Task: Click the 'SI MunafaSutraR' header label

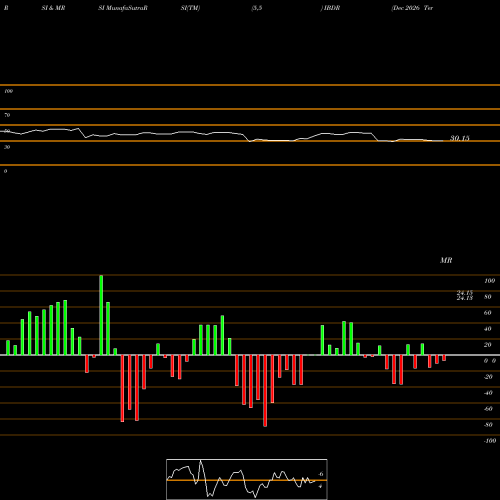Action: [123, 8]
